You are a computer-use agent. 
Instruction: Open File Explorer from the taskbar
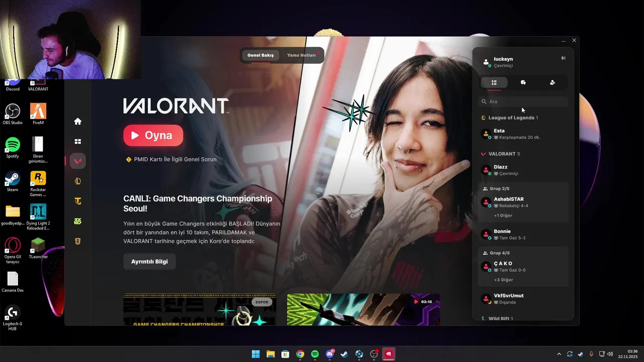click(x=270, y=354)
